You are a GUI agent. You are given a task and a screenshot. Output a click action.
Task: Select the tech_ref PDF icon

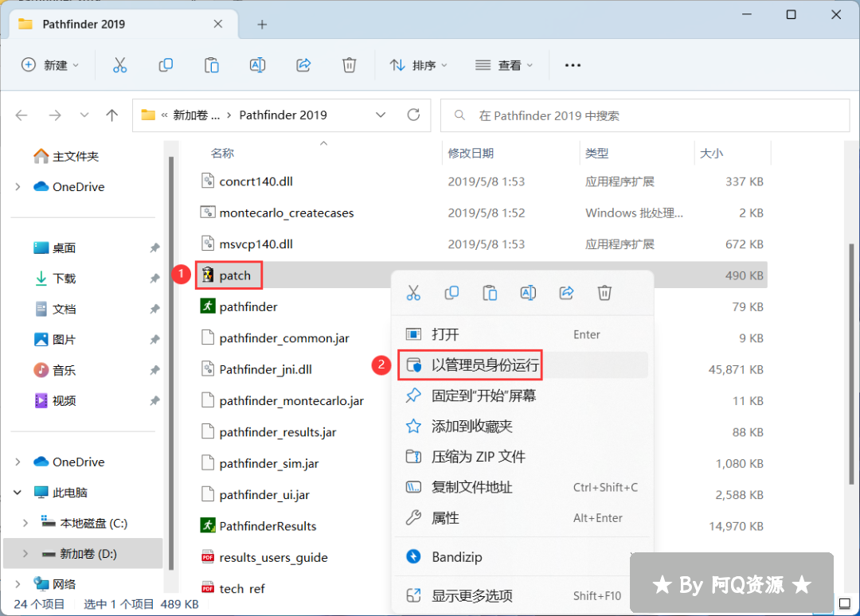coord(207,588)
